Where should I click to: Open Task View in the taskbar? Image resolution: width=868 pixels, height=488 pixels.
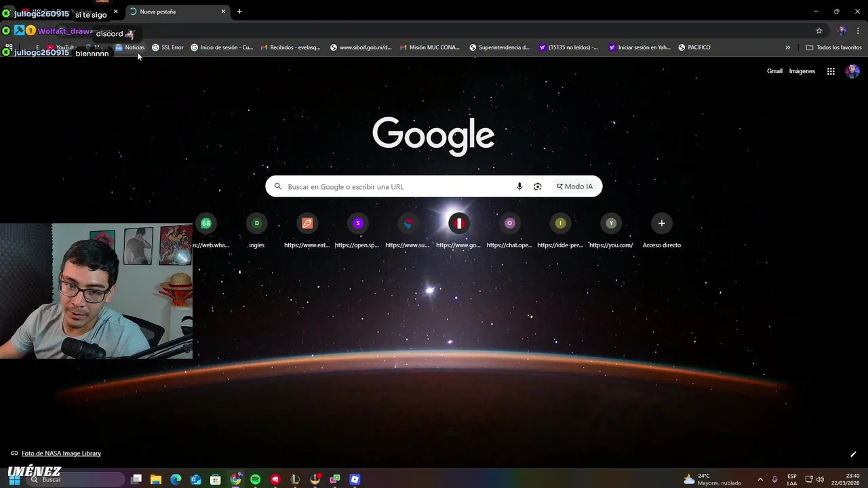pos(136,479)
